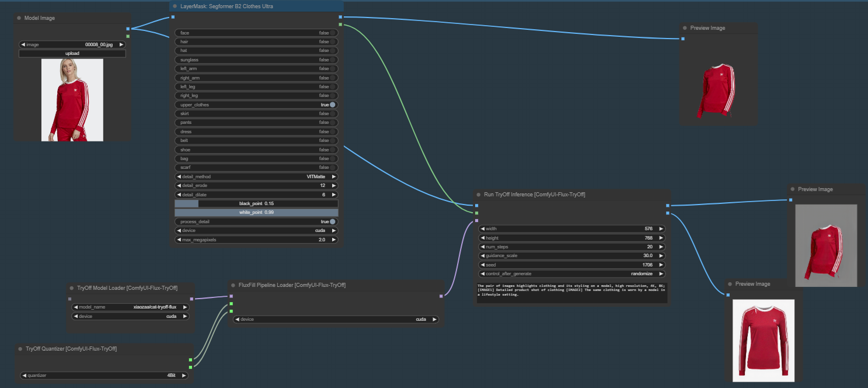Change FluxFill Pipeline Loader device cuda

click(x=335, y=320)
